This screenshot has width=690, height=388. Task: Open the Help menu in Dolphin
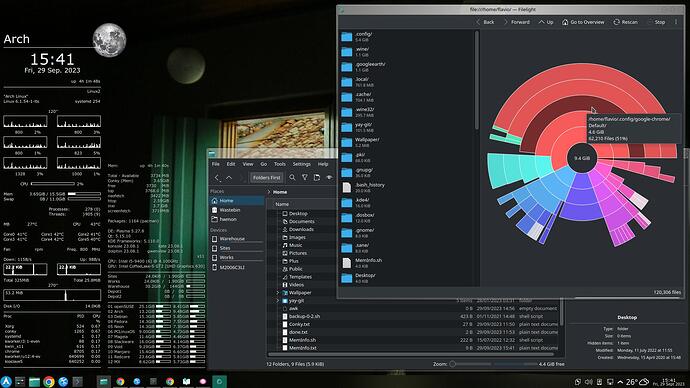pyautogui.click(x=323, y=164)
